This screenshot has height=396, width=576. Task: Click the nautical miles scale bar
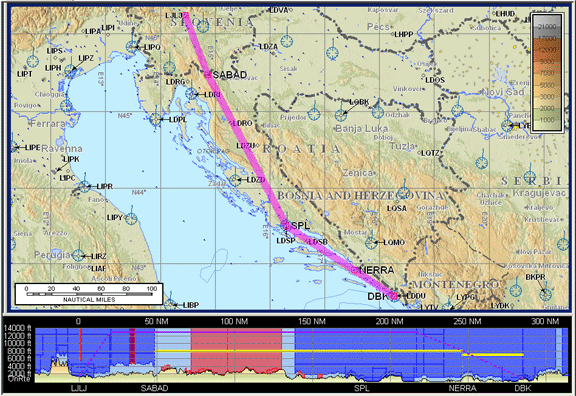pos(89,294)
